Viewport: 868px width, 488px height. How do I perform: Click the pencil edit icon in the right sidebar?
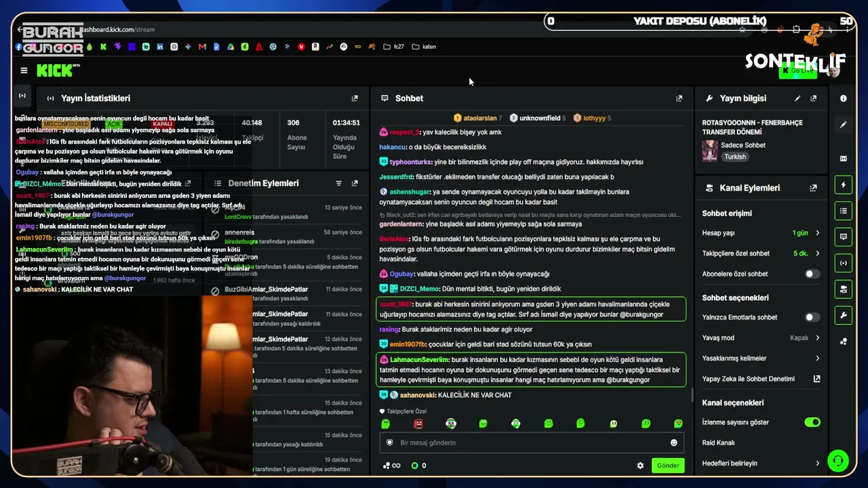point(843,125)
